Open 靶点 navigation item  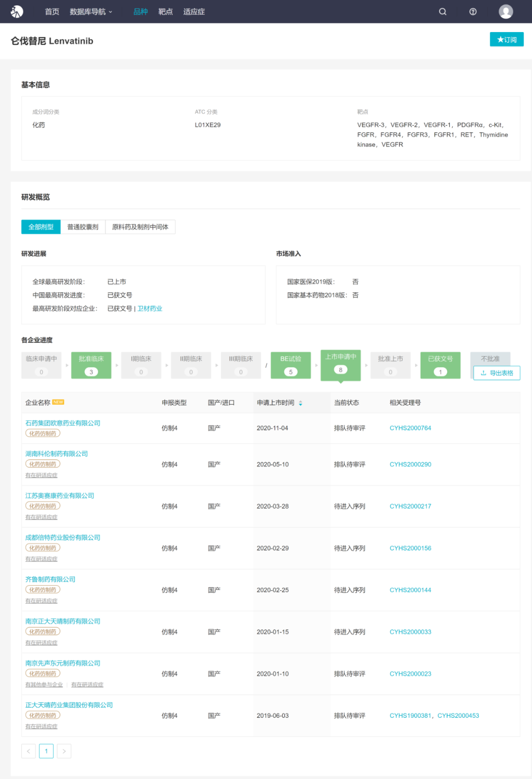(166, 11)
